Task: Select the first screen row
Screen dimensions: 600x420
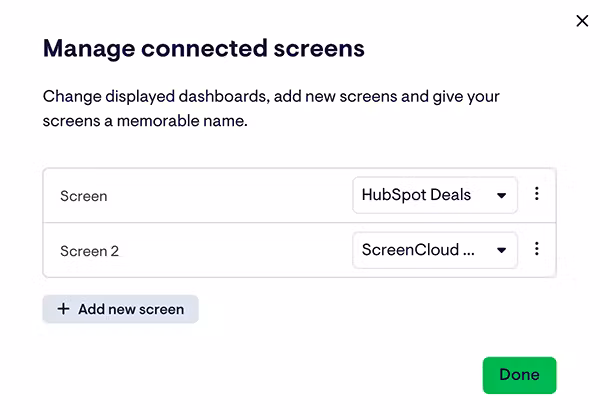Action: tap(200, 196)
